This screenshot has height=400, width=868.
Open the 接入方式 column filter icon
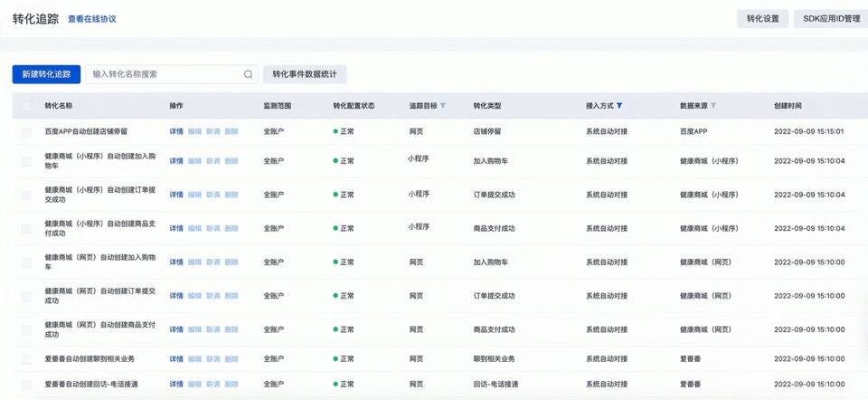[x=619, y=106]
